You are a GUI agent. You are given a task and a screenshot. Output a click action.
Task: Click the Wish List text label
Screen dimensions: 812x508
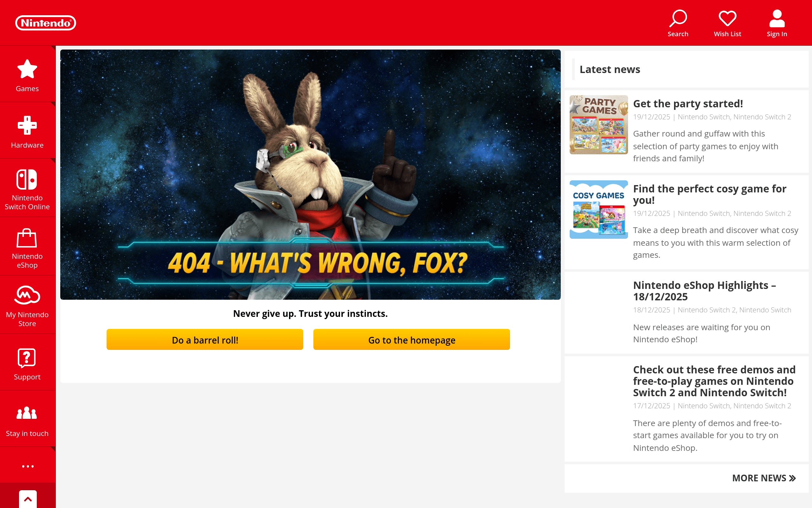coord(727,34)
